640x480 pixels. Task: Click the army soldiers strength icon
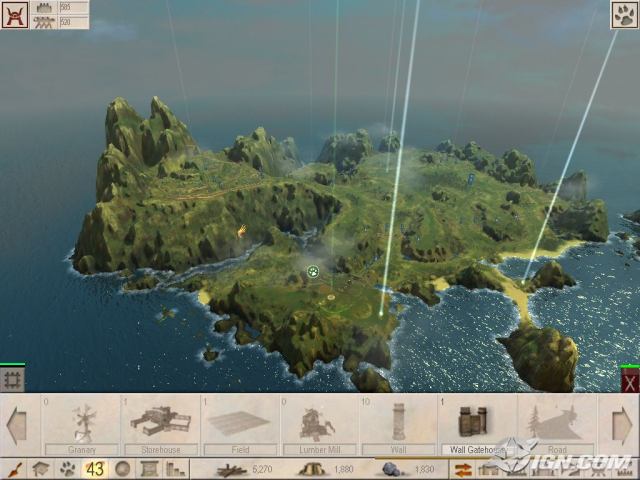(x=44, y=22)
